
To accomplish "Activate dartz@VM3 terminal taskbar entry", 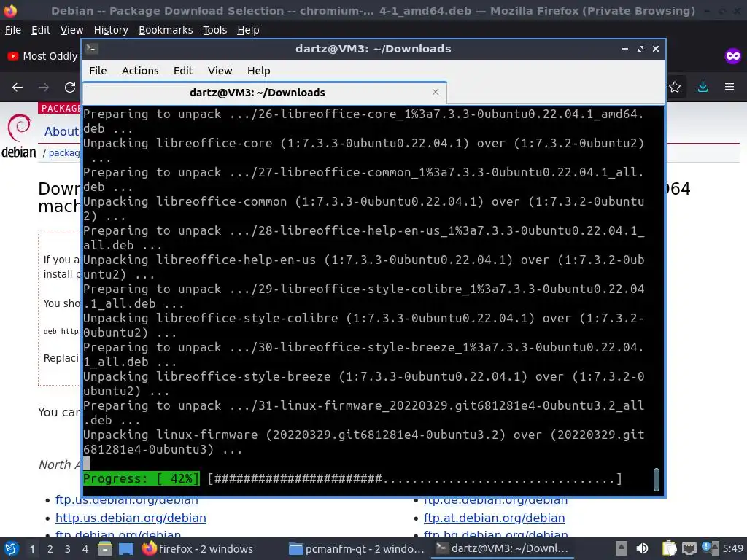I will click(x=503, y=548).
